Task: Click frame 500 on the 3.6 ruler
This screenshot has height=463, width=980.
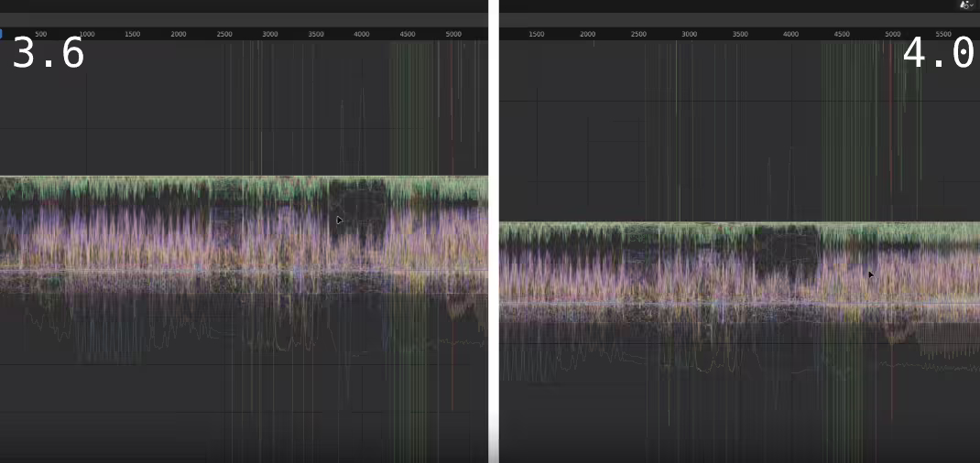Action: pos(40,35)
